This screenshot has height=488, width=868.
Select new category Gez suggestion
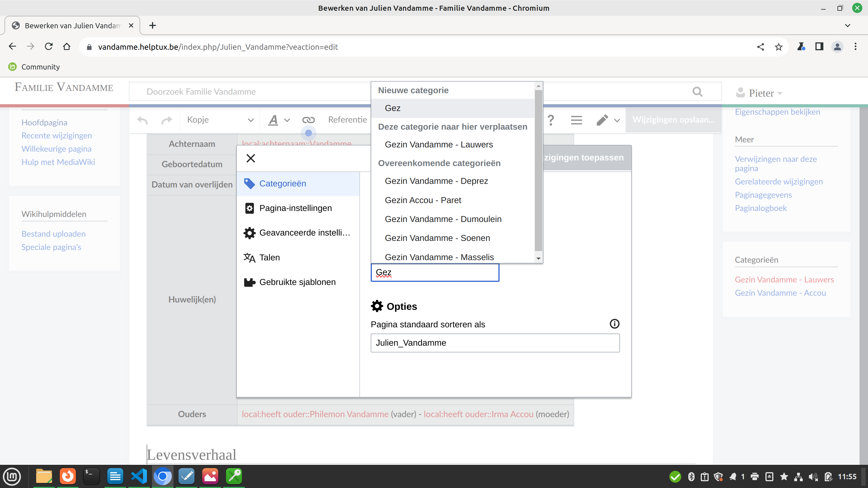click(x=392, y=108)
